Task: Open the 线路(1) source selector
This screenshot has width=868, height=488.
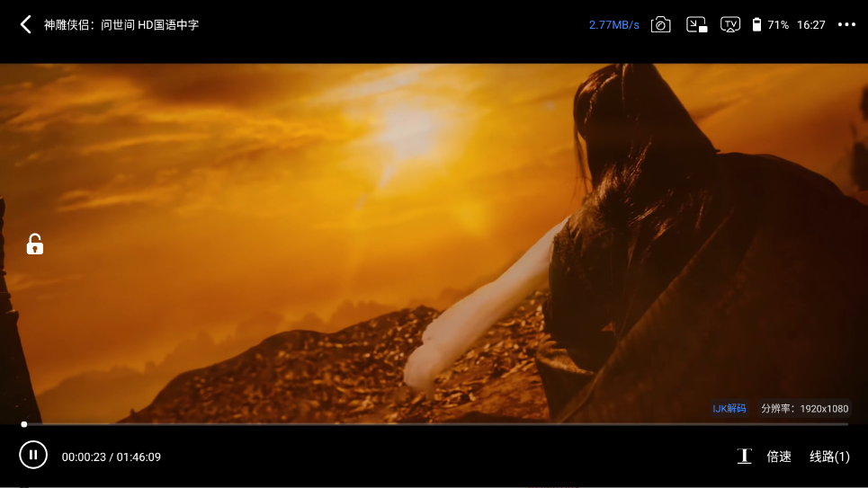Action: (829, 457)
